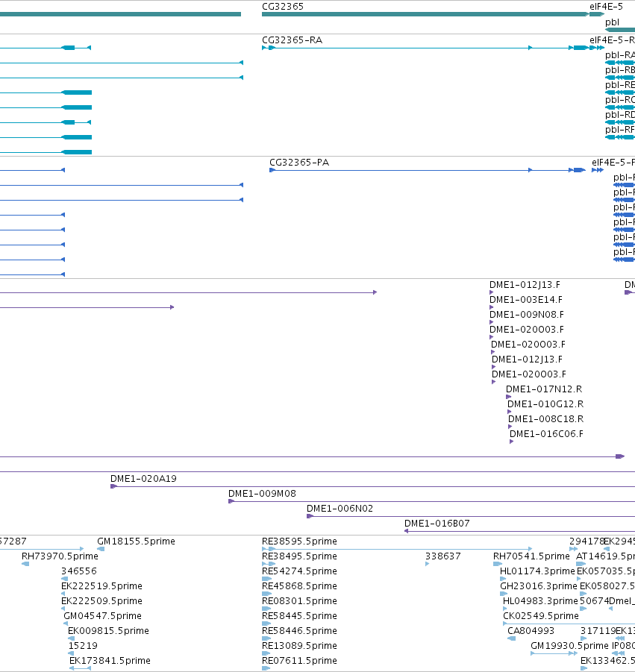Click the RE13089.5prime EST label
Image resolution: width=635 pixels, height=672 pixels.
coord(299,645)
